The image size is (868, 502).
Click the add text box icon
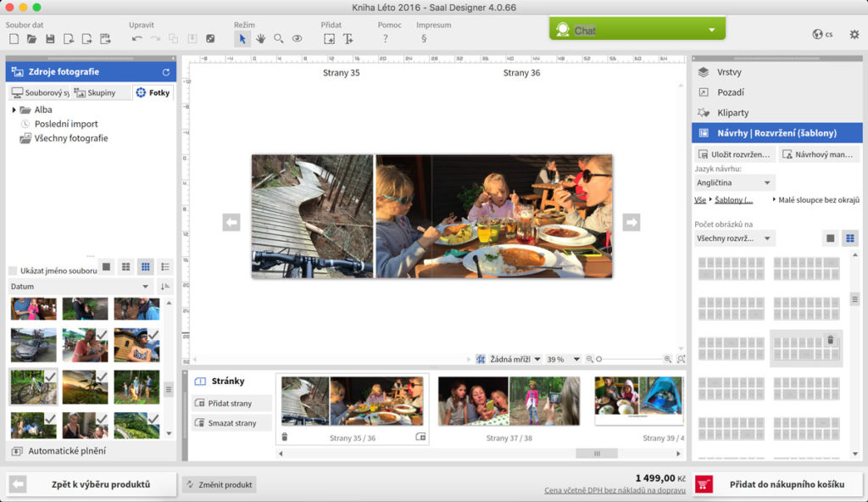348,39
